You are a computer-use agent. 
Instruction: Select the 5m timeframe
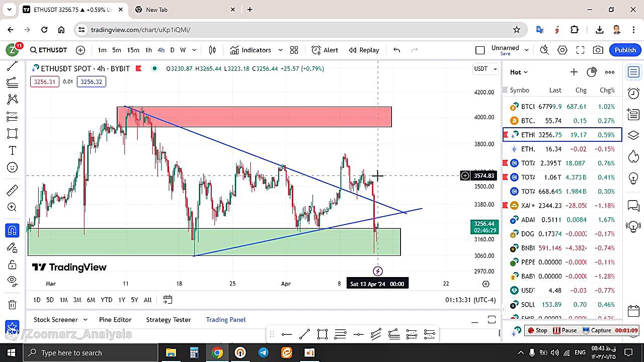(117, 50)
